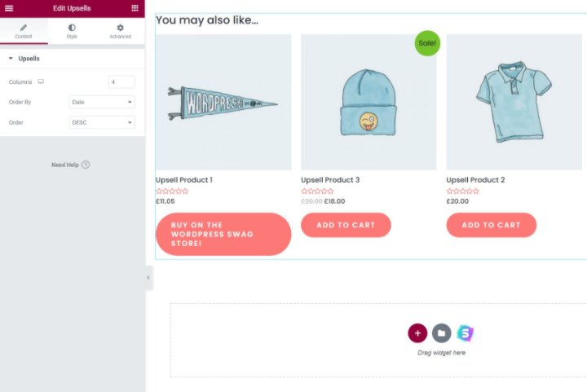Click the Need Help question mark icon

coord(86,165)
